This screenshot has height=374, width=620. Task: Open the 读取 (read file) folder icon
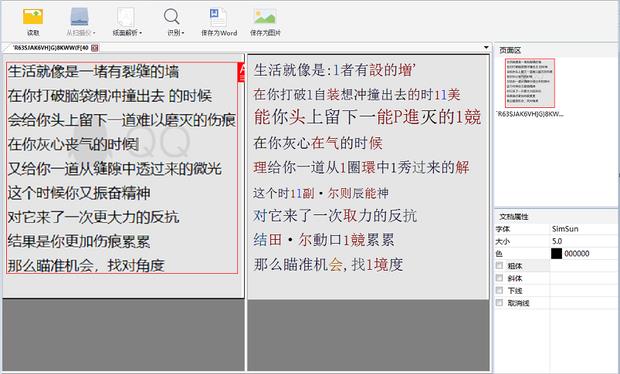coord(33,17)
